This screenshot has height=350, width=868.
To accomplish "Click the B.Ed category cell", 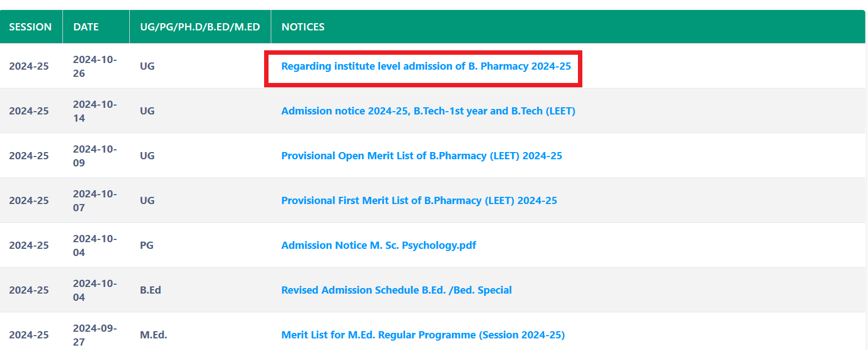I will click(x=150, y=290).
